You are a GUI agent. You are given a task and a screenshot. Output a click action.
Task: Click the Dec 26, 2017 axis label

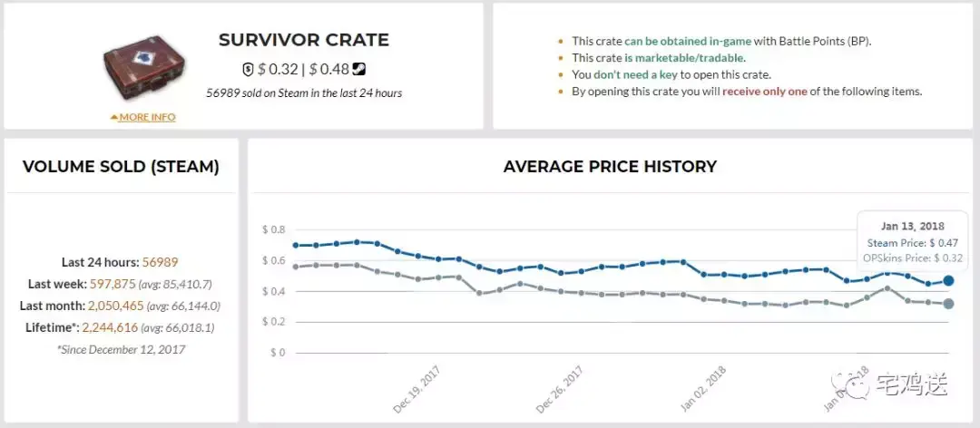(x=560, y=392)
